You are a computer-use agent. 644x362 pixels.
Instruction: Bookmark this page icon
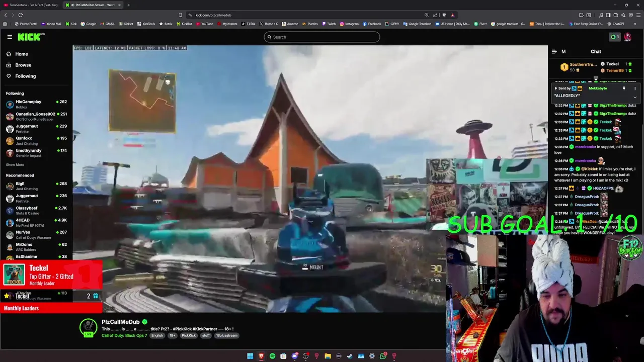tap(180, 15)
